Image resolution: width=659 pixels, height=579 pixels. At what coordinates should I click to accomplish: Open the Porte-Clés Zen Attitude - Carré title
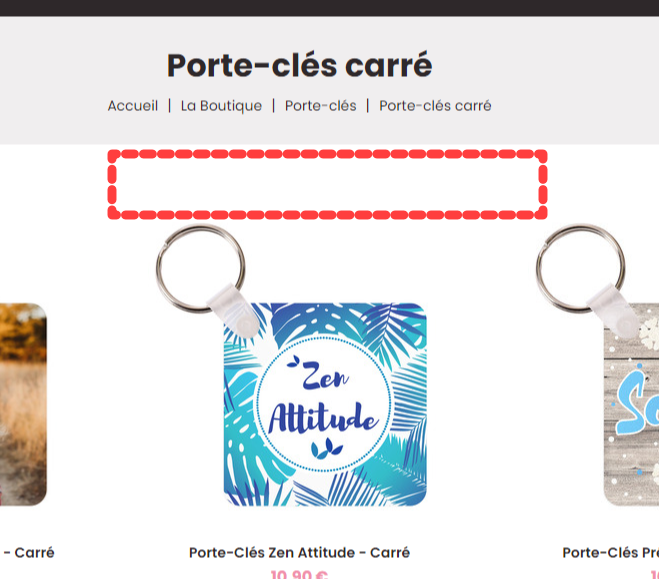coord(299,552)
